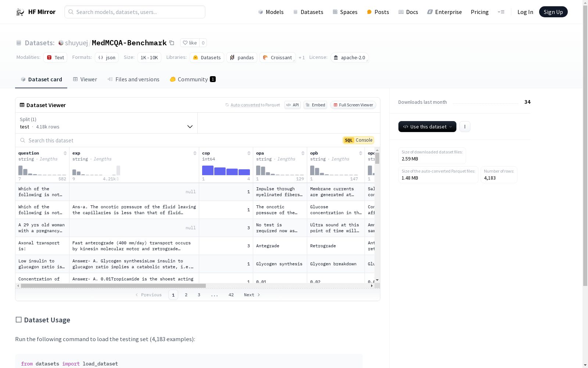The image size is (588, 368).
Task: Open the API button in Dataset Viewer
Action: coord(293,105)
